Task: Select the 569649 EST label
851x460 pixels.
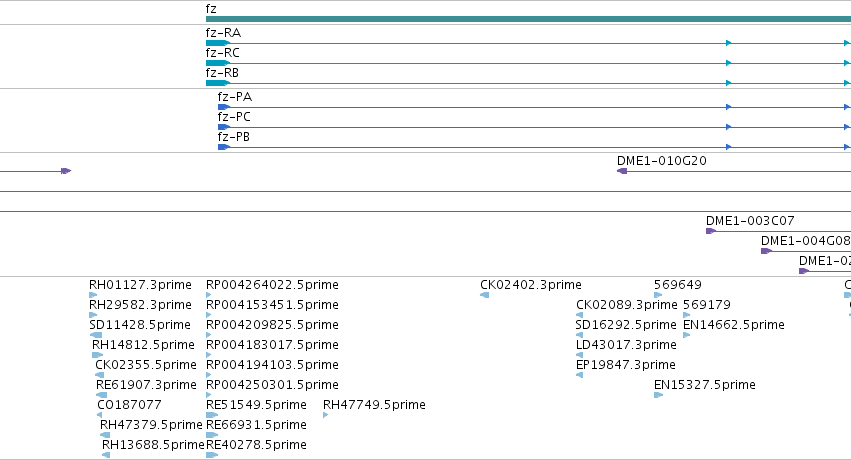Action: (677, 285)
